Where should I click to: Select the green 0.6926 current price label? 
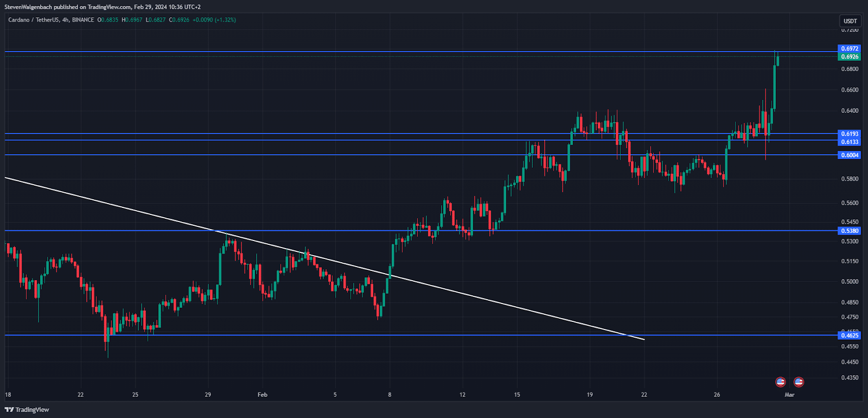pos(850,56)
